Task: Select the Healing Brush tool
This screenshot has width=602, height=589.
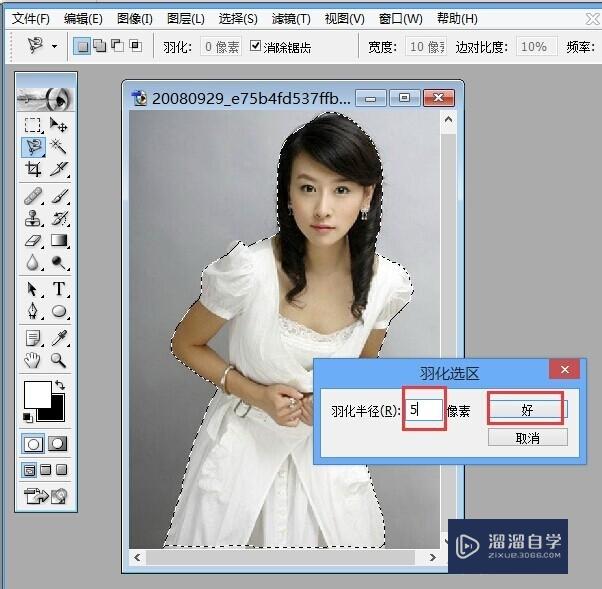Action: tap(33, 196)
